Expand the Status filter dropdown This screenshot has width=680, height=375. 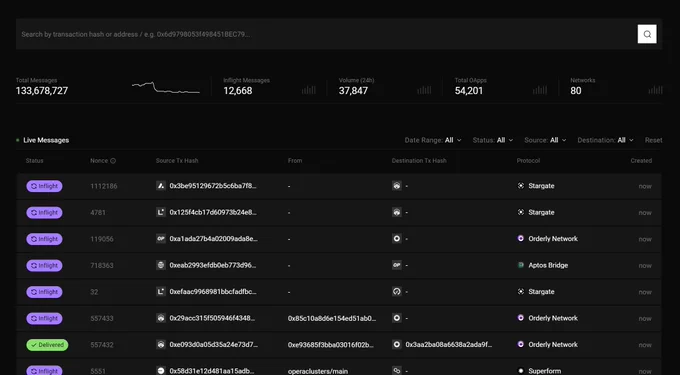(493, 140)
